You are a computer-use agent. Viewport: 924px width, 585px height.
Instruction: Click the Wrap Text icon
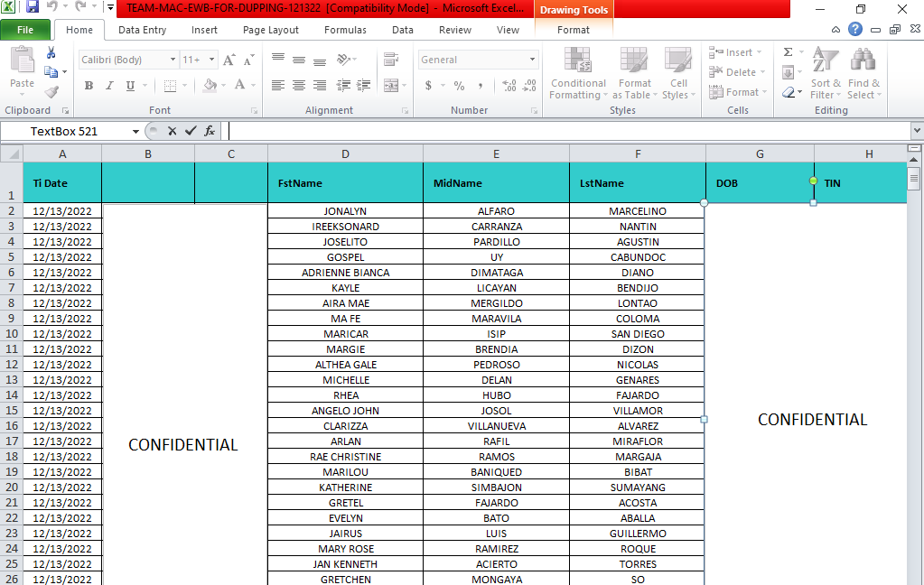coord(391,60)
